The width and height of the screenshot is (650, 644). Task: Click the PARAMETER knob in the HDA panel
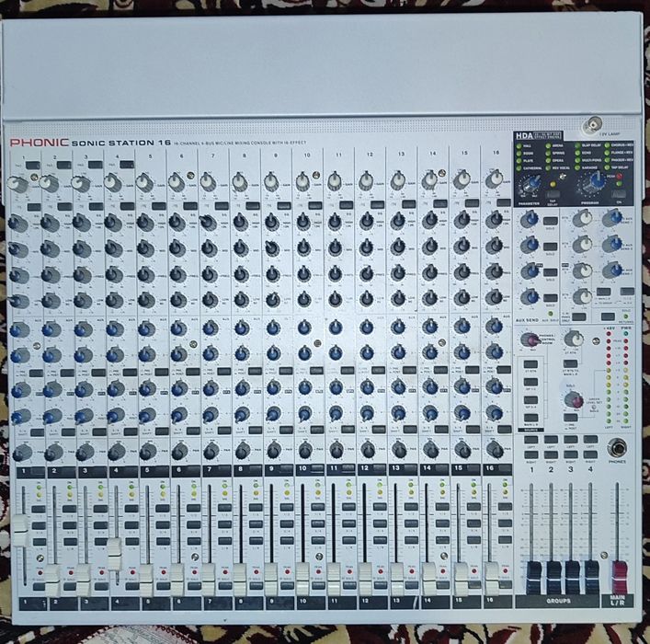(x=530, y=182)
